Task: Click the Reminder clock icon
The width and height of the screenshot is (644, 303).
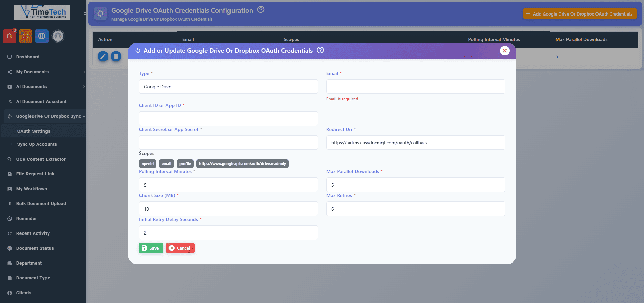Action: click(10, 218)
